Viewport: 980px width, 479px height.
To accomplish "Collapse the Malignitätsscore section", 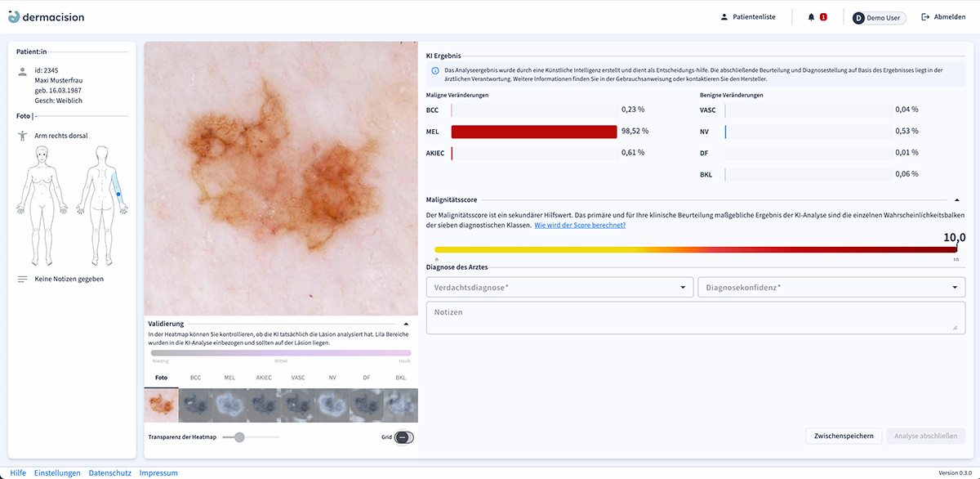I will [x=957, y=199].
